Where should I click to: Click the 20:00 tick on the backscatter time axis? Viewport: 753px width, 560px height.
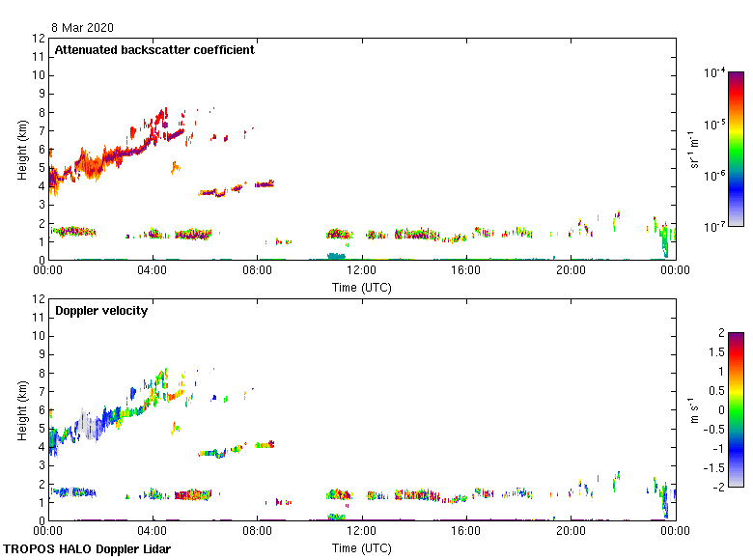click(x=571, y=272)
